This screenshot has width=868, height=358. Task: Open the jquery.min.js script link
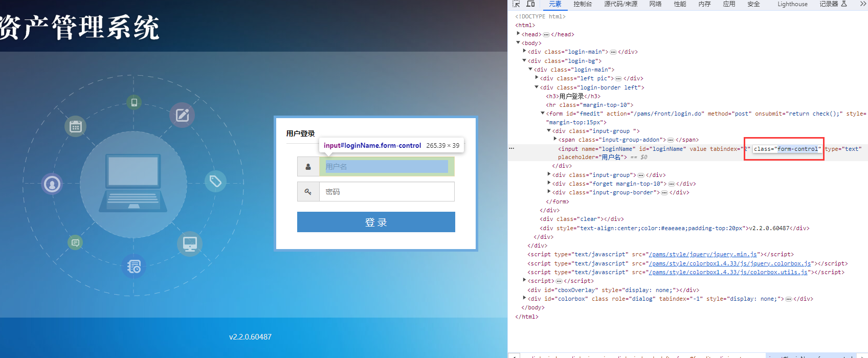pos(703,254)
